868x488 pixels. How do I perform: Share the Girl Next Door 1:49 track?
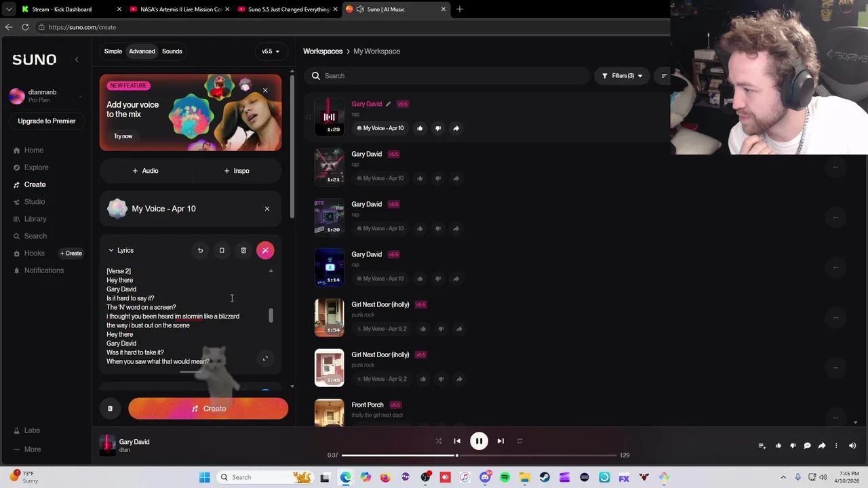click(x=459, y=379)
